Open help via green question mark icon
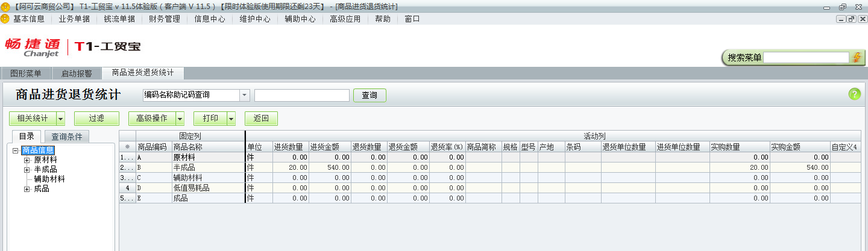Image resolution: width=868 pixels, height=251 pixels. pos(854,94)
